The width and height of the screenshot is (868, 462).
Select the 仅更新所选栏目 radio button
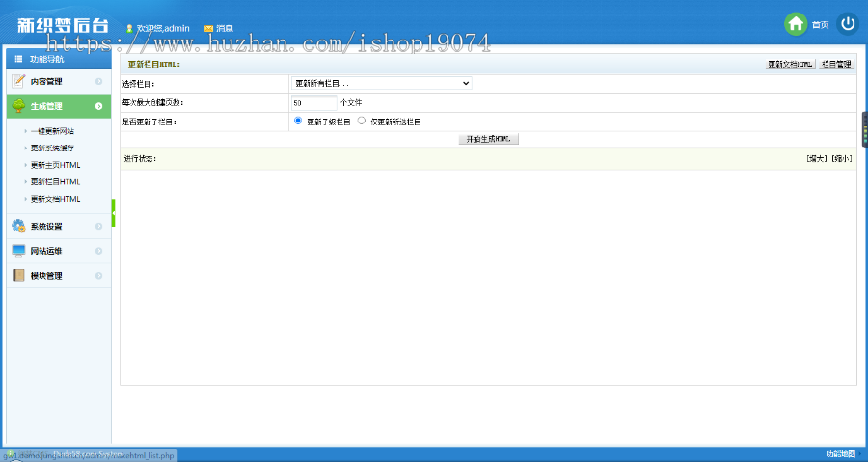coord(362,121)
